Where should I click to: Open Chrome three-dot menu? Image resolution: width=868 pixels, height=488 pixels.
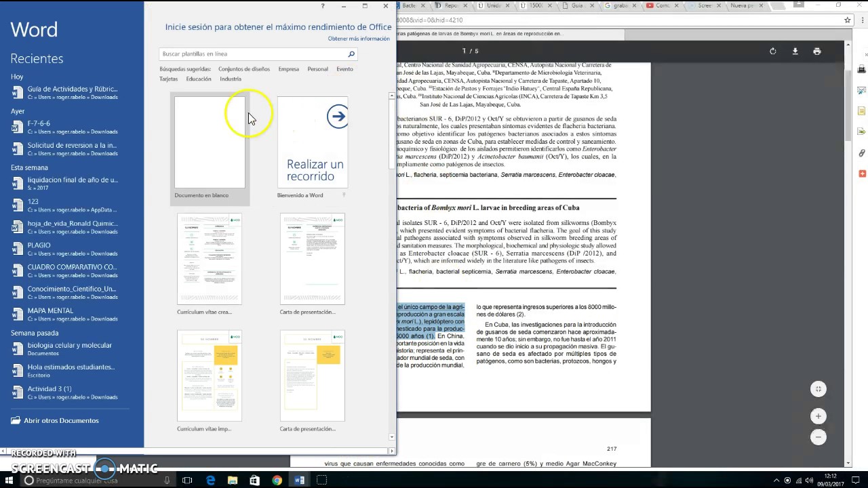(x=862, y=20)
